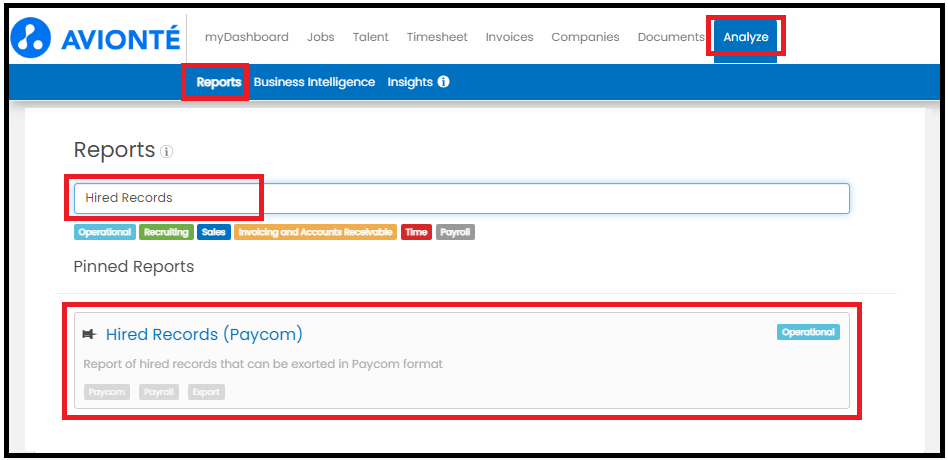Filter reports by Recruiting tag
The image size is (948, 460).
pyautogui.click(x=166, y=232)
